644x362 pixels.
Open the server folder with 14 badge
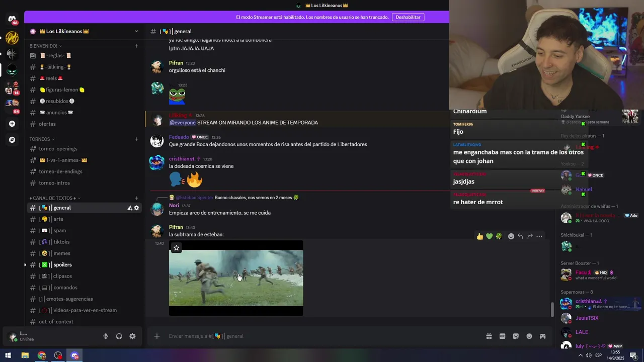(12, 88)
